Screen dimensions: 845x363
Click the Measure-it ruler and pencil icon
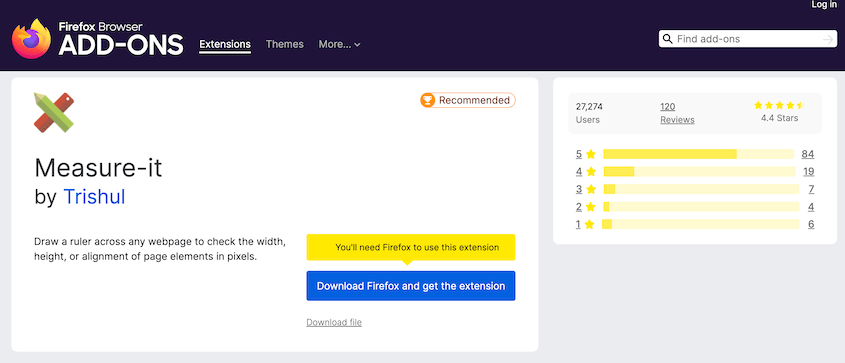(x=53, y=113)
